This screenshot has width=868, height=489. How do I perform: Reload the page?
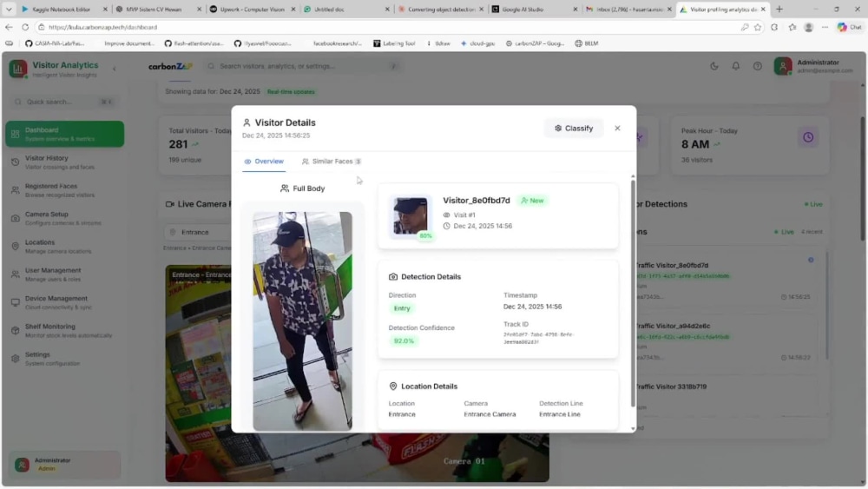[25, 27]
